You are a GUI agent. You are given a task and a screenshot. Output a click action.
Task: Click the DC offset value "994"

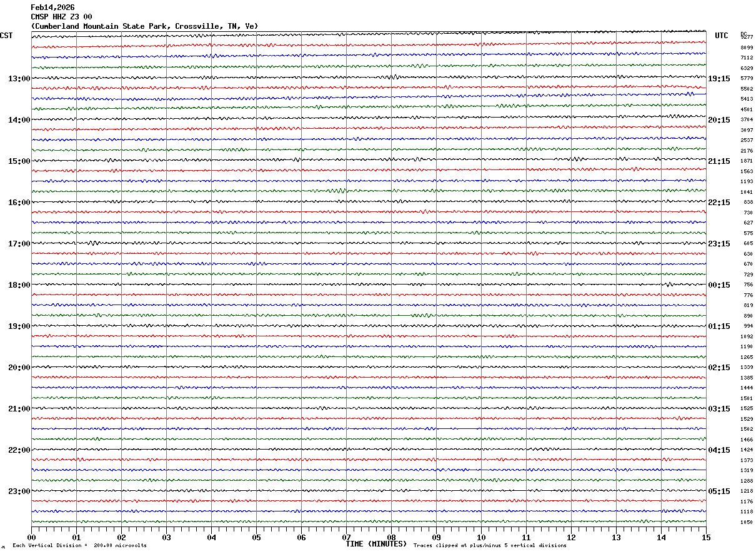tap(749, 326)
